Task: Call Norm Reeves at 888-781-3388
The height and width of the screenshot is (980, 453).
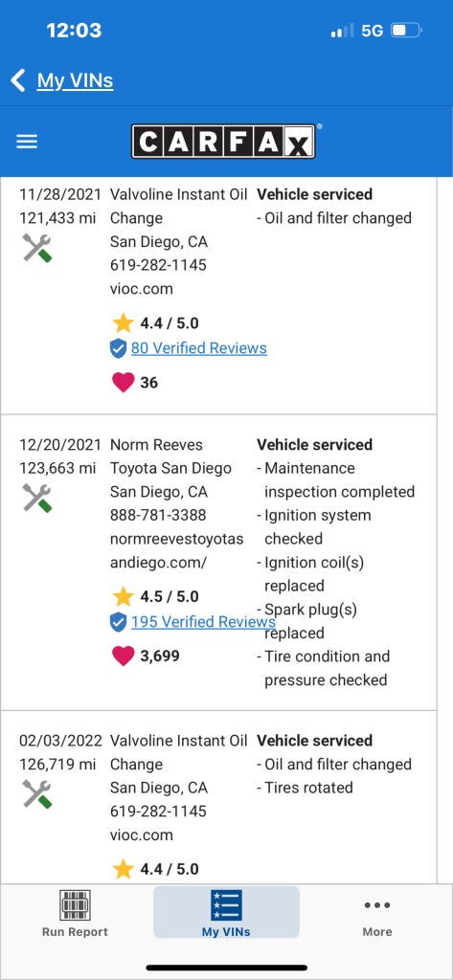Action: tap(158, 515)
